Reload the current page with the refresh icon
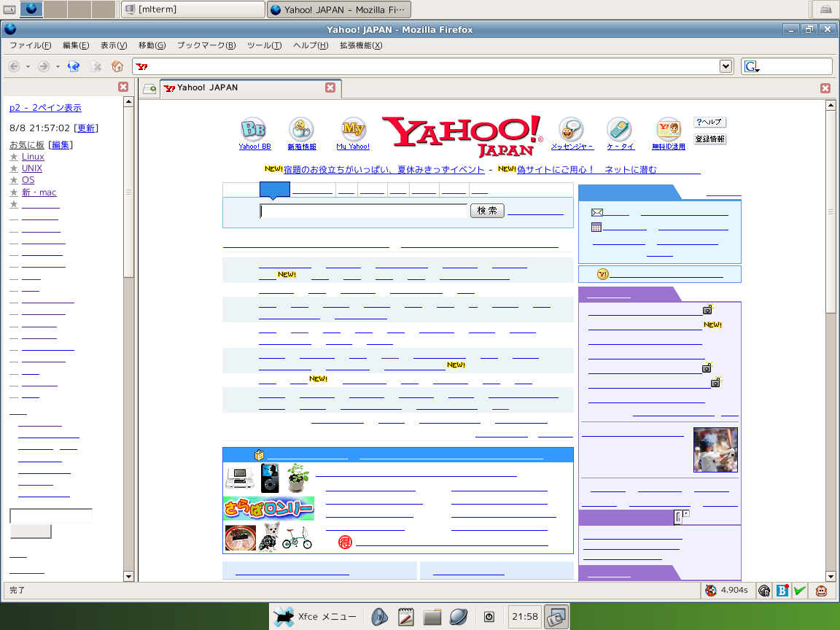Image resolution: width=840 pixels, height=630 pixels. click(x=74, y=66)
